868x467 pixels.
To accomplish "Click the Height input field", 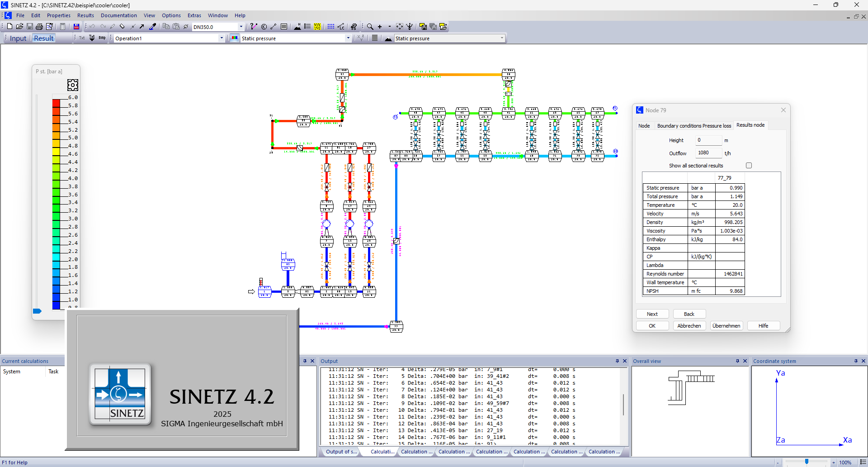I will tap(708, 140).
